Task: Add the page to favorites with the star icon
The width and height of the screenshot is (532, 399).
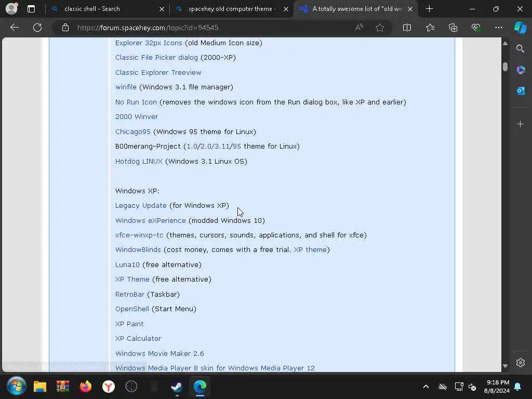Action: pyautogui.click(x=380, y=28)
